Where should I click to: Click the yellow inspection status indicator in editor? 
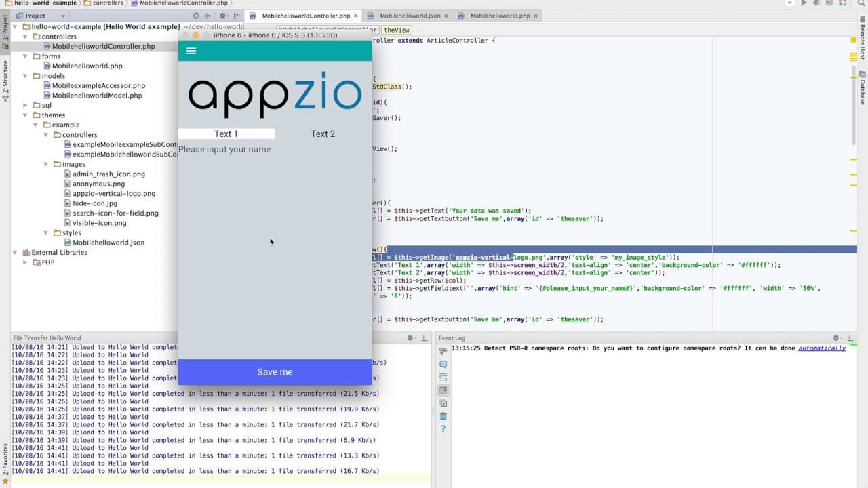click(854, 41)
